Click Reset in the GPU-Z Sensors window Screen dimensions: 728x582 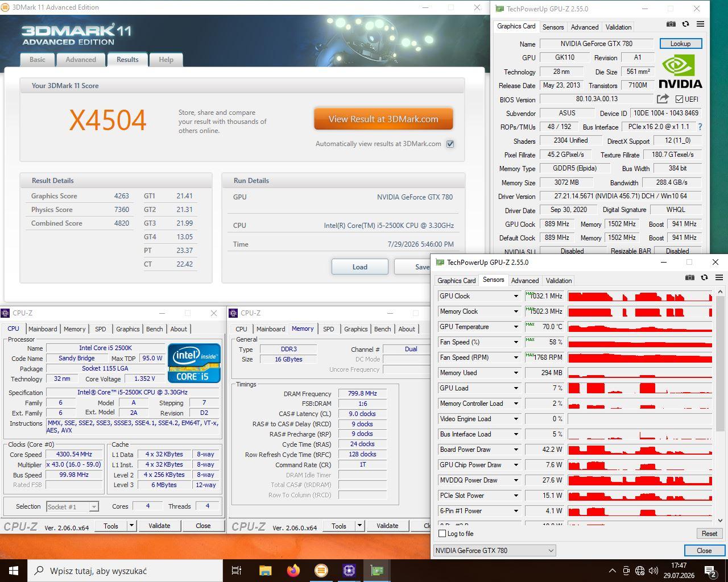709,534
